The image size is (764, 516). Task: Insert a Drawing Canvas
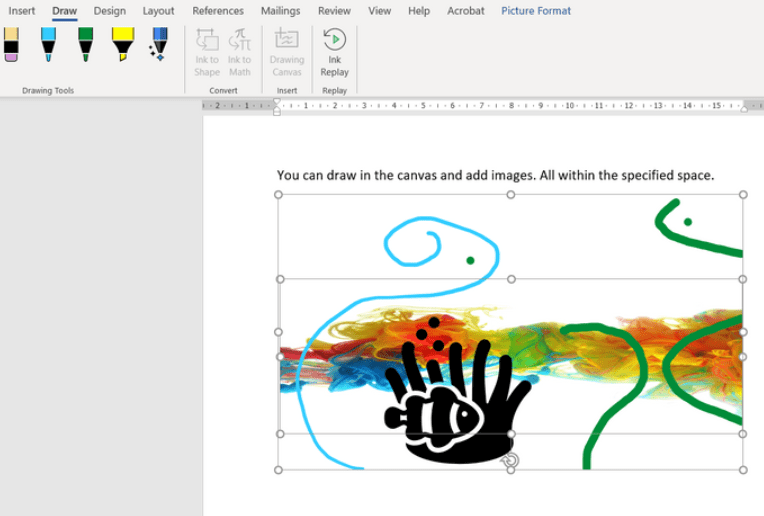287,52
